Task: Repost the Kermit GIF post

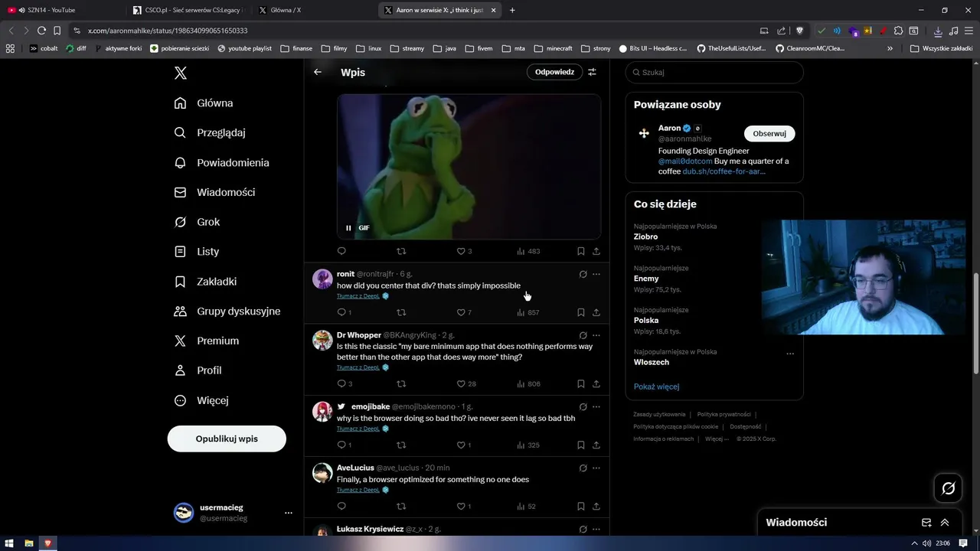Action: point(401,251)
